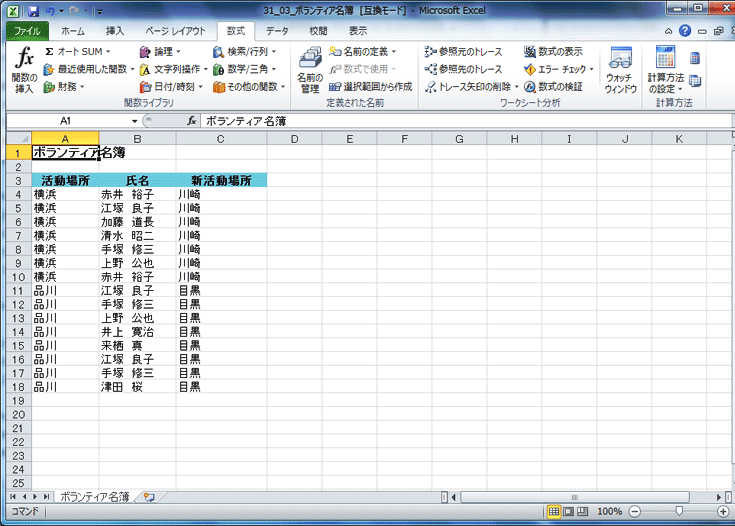Trace Precedents (参照元のトレース)

pos(463,52)
